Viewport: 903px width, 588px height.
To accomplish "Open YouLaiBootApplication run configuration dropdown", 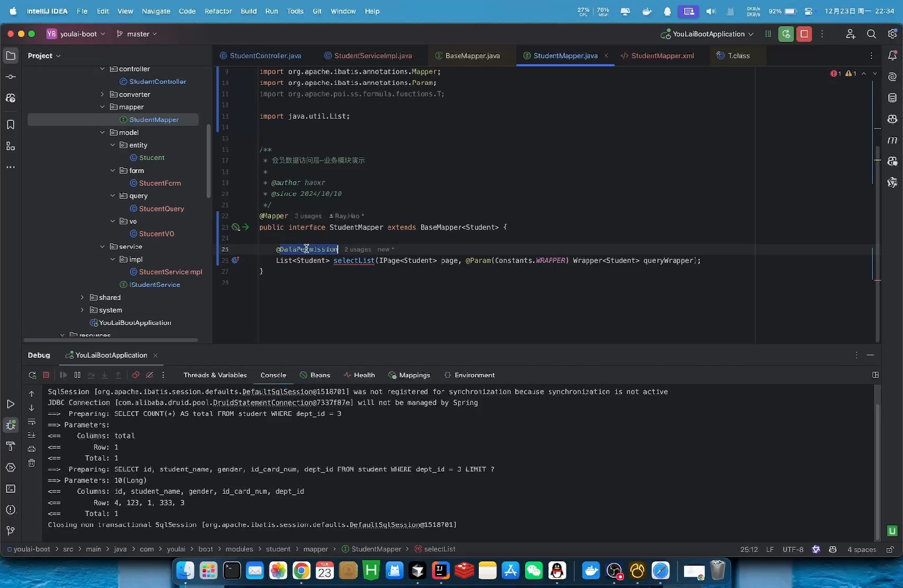I will pyautogui.click(x=707, y=34).
